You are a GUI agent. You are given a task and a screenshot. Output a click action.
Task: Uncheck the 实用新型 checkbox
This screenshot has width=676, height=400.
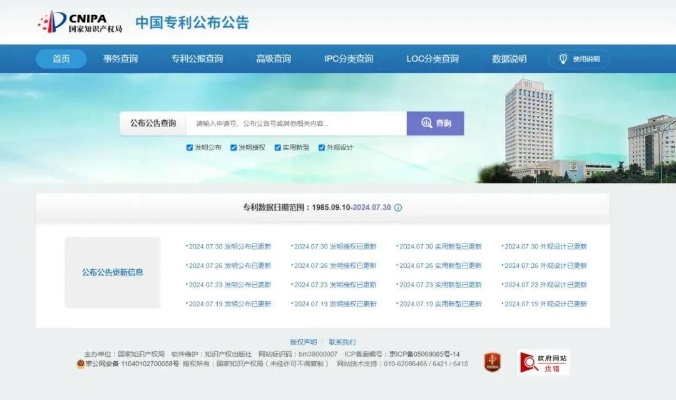[277, 147]
